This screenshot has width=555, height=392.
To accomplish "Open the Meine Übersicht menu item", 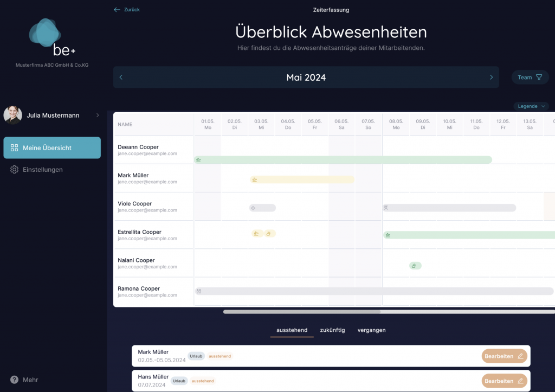I will (x=52, y=148).
